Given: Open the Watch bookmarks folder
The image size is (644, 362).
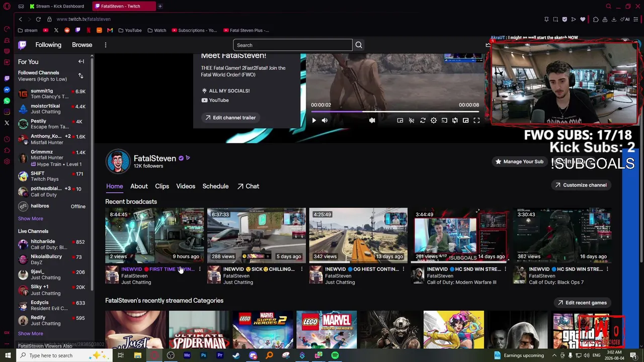Looking at the screenshot, I should point(156,30).
